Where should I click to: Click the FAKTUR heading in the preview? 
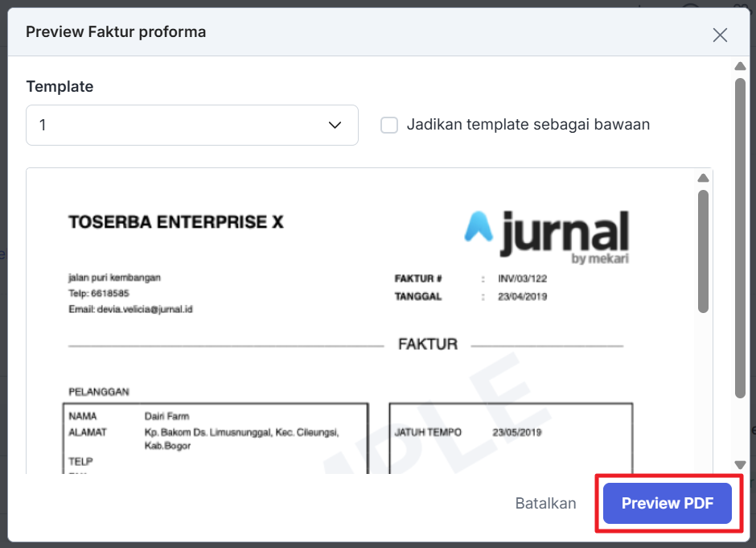click(x=427, y=345)
